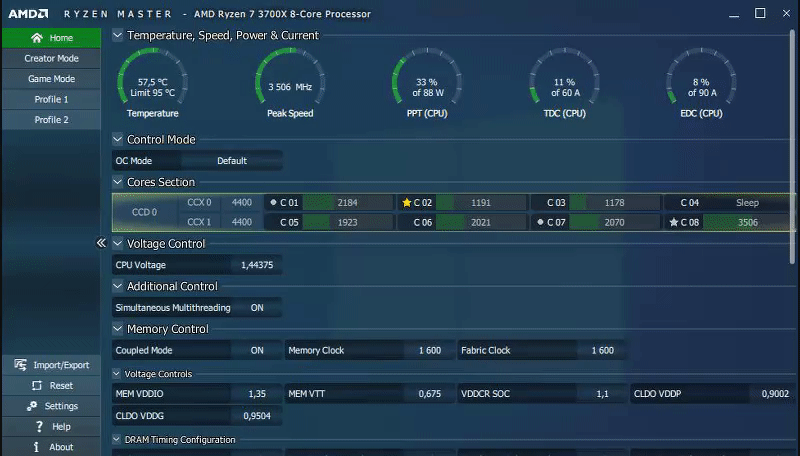Viewport: 800px width, 456px height.
Task: Click the Import/Export icon
Action: tap(20, 365)
